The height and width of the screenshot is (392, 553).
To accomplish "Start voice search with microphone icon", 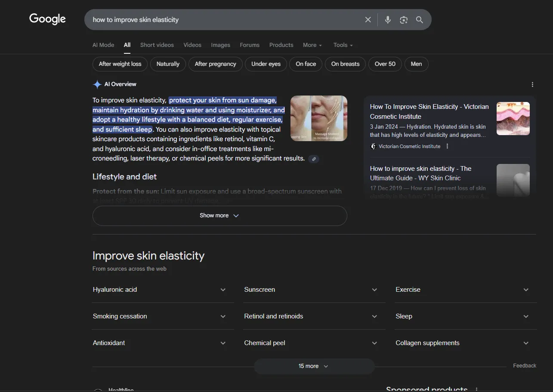I will tap(388, 20).
